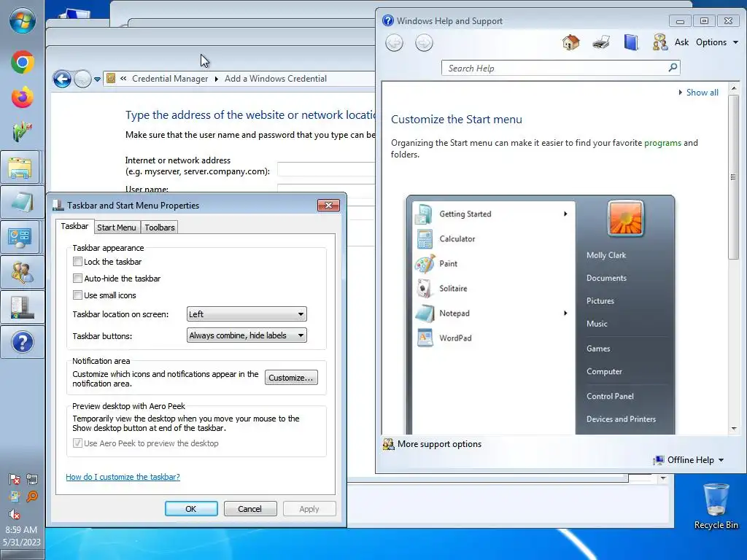Image resolution: width=747 pixels, height=560 pixels.
Task: Click the Start menu illustration image
Action: [541, 314]
